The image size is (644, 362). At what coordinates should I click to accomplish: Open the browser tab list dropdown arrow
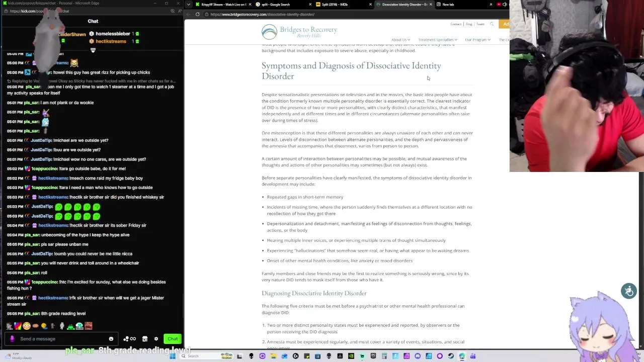[189, 5]
